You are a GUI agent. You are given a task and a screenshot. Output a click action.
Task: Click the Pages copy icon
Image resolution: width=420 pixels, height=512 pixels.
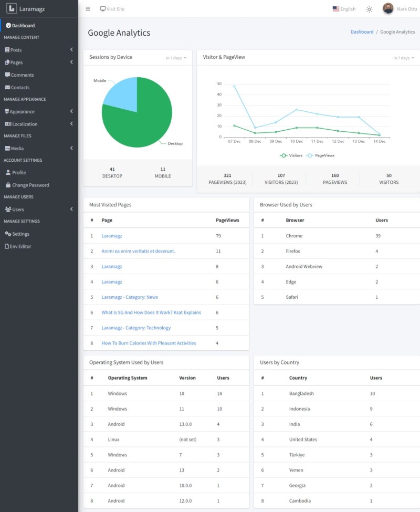(7, 62)
